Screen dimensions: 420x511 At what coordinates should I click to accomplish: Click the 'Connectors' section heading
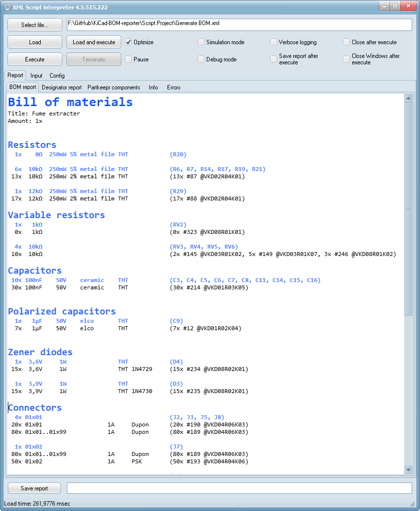(x=35, y=408)
